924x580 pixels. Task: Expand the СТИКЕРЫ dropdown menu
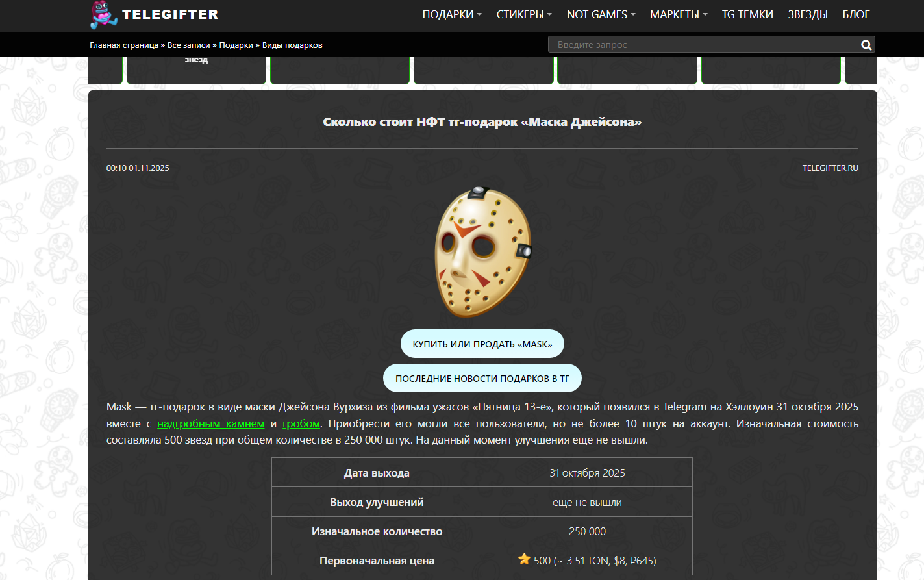[524, 14]
